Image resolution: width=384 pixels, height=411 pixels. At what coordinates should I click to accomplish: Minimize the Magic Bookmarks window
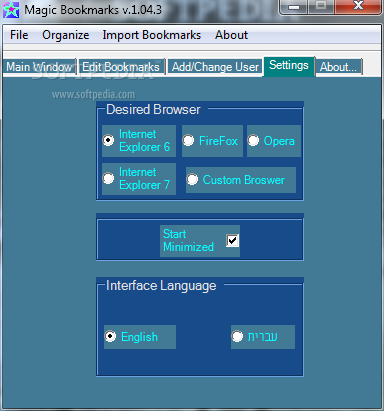[x=294, y=7]
